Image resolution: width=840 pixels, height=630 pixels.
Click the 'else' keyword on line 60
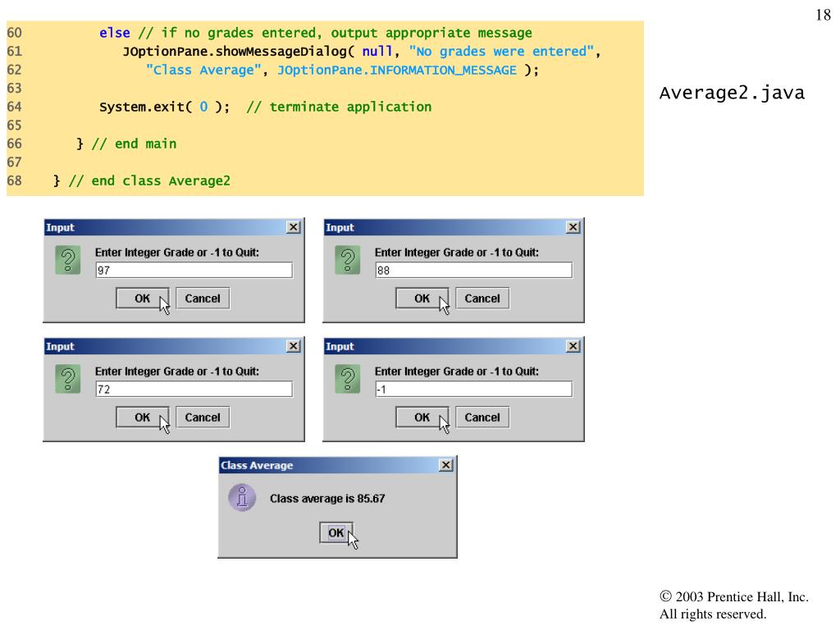point(115,33)
